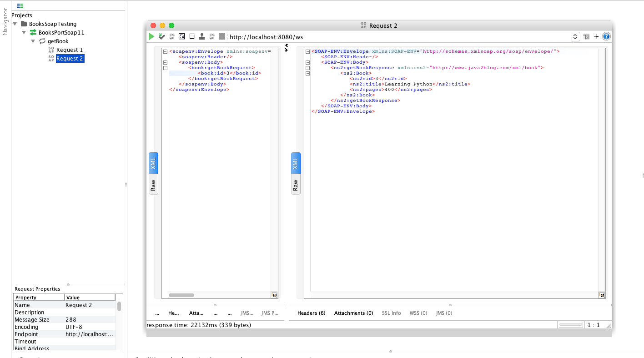Click the green Submit request play button
The width and height of the screenshot is (644, 358).
[151, 36]
